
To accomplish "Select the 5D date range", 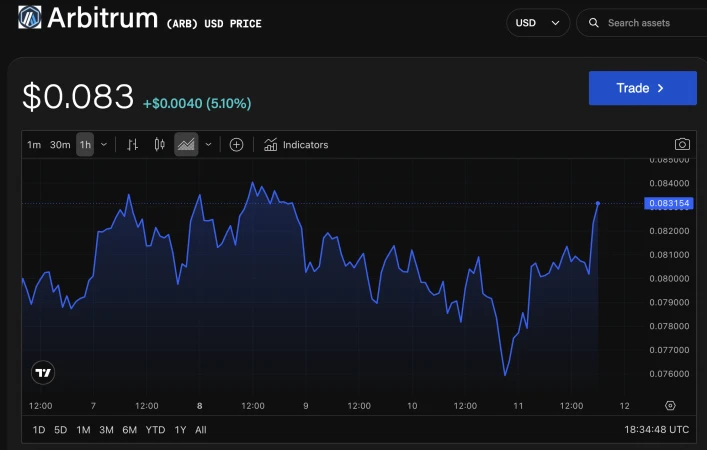I will (60, 430).
